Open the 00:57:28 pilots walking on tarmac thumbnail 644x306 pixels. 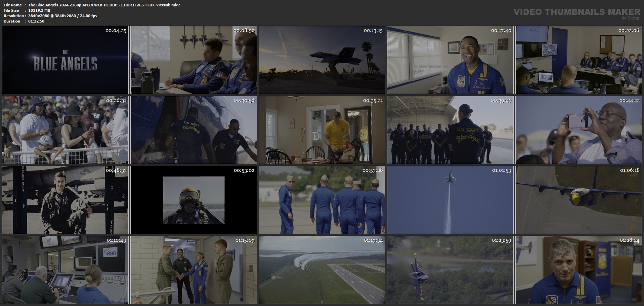click(x=322, y=200)
